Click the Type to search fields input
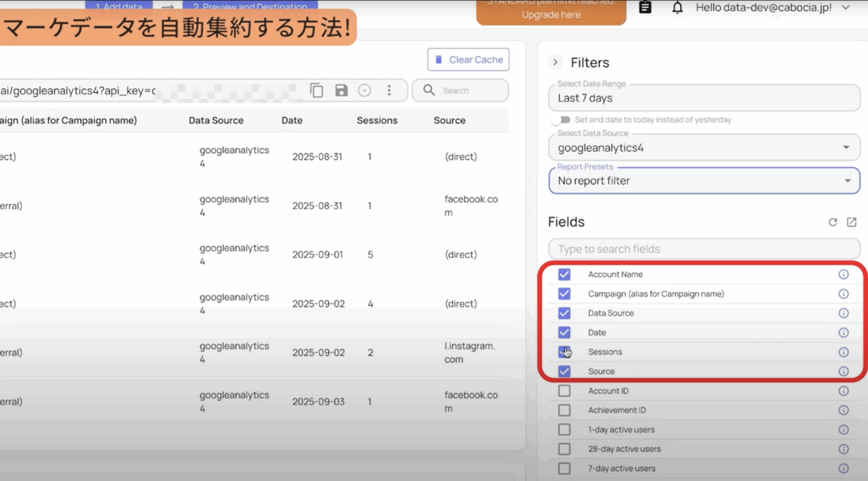The height and width of the screenshot is (481, 868). click(704, 249)
